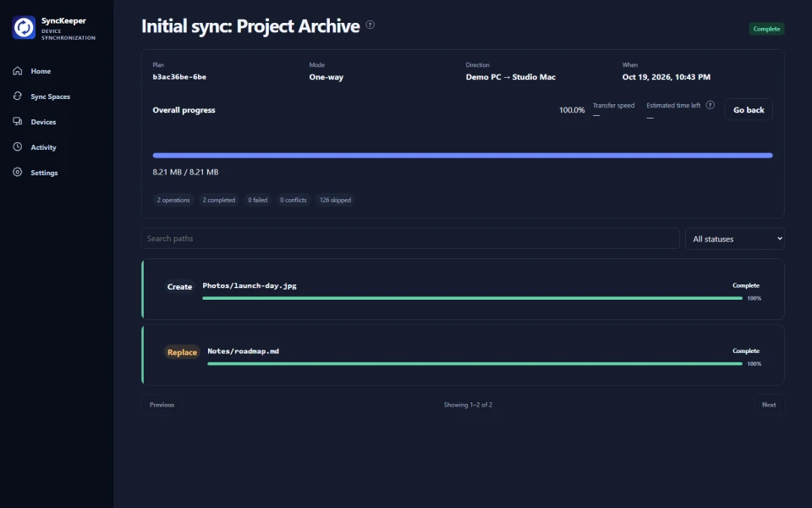Click the roadmap.md progress bar
Viewport: 812px width, 508px height.
(x=475, y=364)
